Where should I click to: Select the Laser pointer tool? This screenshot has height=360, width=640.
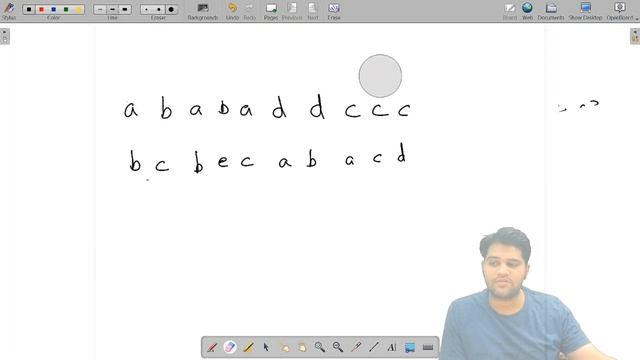point(356,347)
